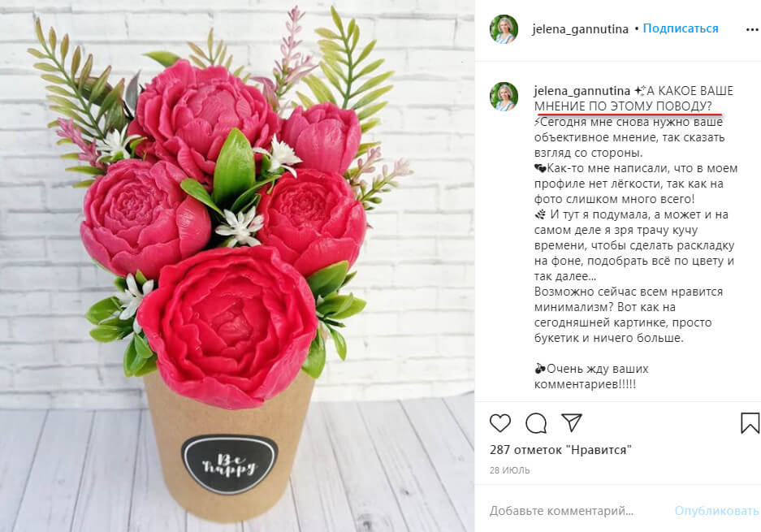761x532 pixels.
Task: View the 287 отметок Нравится likes list
Action: pos(560,450)
